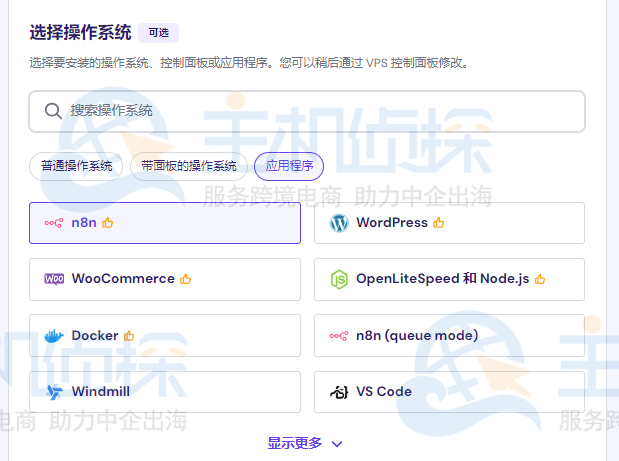Click the description text starting with 选择要安装的操作系统
Viewport: 619px width, 461px height.
[249, 63]
